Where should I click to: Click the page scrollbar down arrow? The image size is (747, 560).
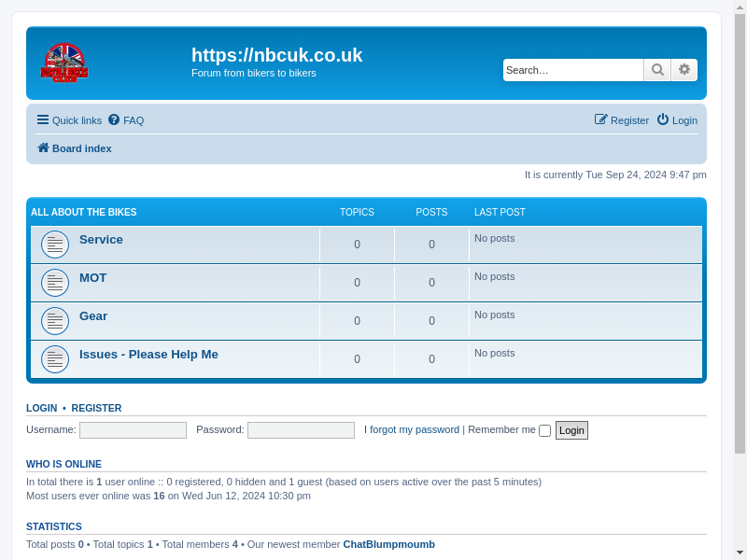[x=740, y=552]
